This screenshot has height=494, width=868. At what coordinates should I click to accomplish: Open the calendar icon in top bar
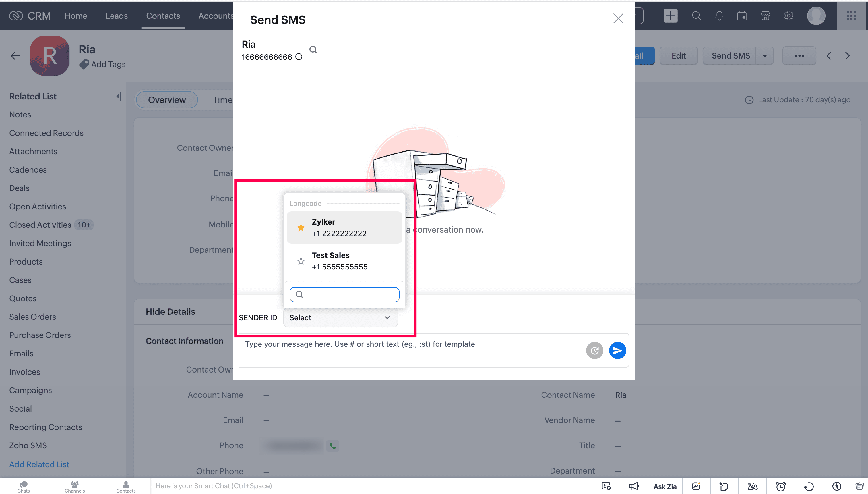point(742,16)
